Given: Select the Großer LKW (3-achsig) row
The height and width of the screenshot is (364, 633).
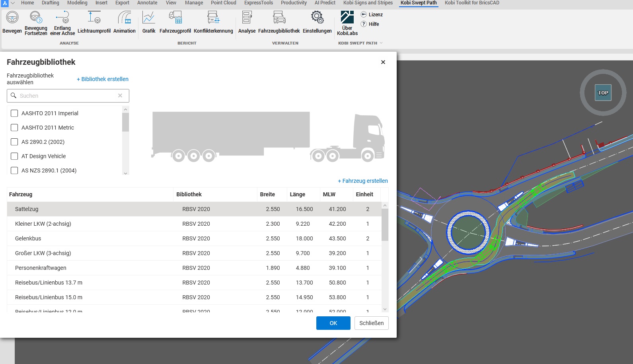Looking at the screenshot, I should [x=194, y=253].
